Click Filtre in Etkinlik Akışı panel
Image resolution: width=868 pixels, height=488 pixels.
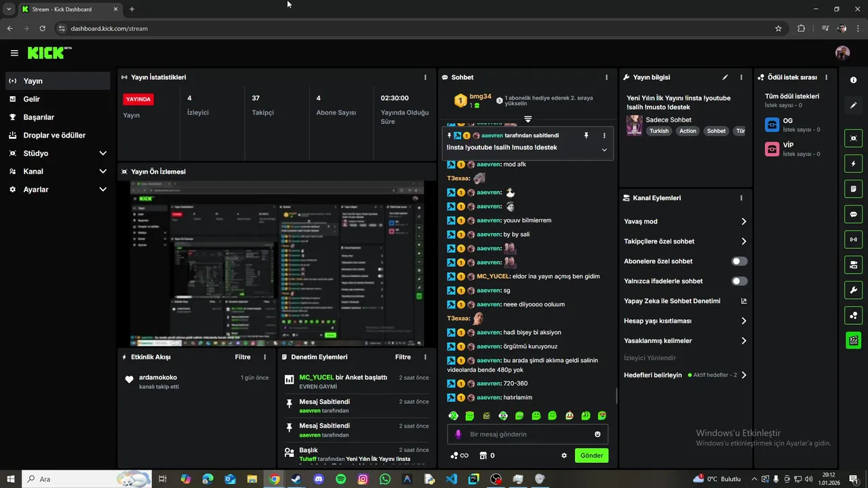tap(243, 357)
